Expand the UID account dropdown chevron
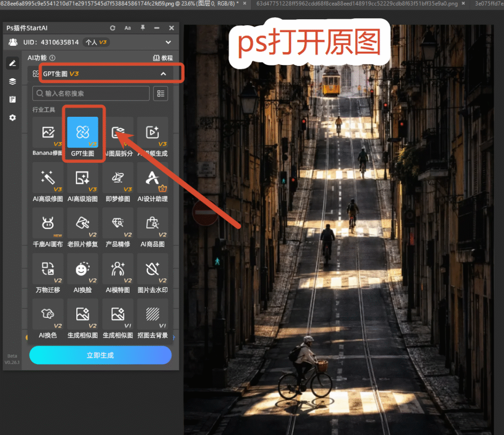This screenshot has width=504, height=435. [168, 42]
